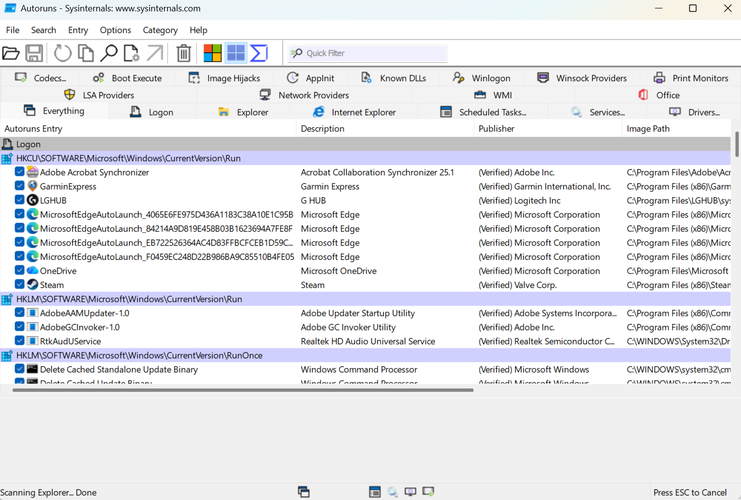Delete selected entry with trash icon
This screenshot has width=741, height=500.
[184, 53]
